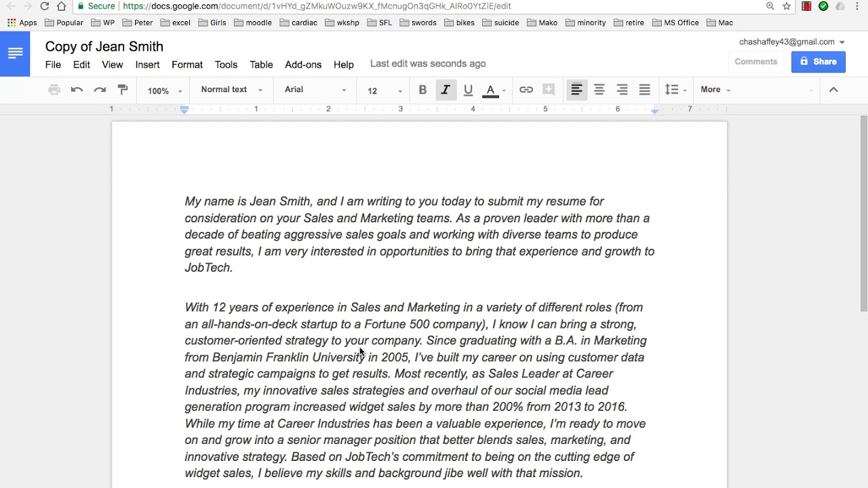
Task: Toggle Underline formatting
Action: tap(468, 89)
